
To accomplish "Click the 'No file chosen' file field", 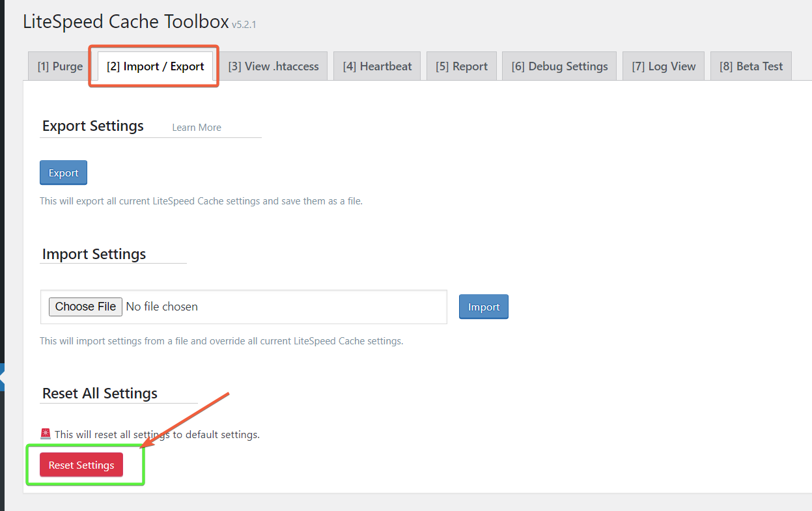I will coord(162,307).
